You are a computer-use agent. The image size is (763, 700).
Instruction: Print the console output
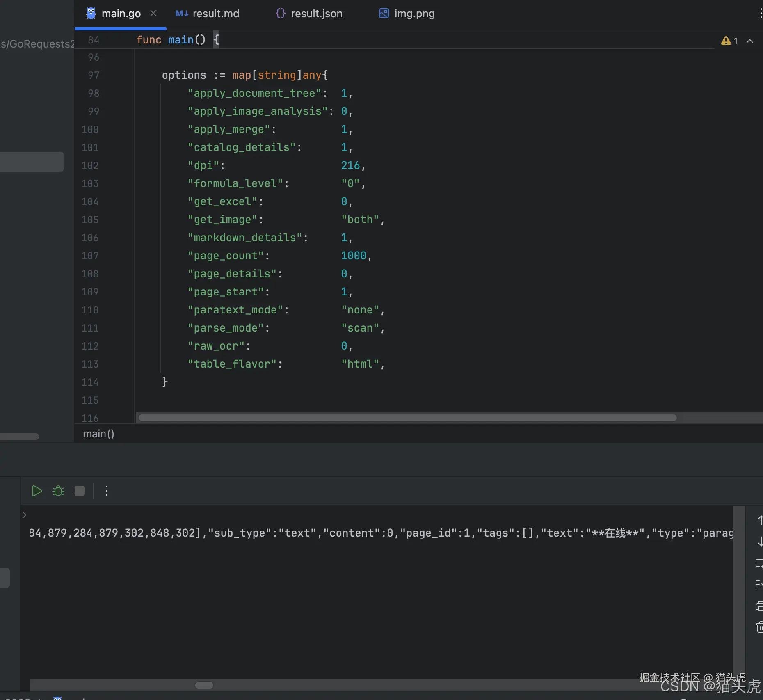click(x=760, y=606)
